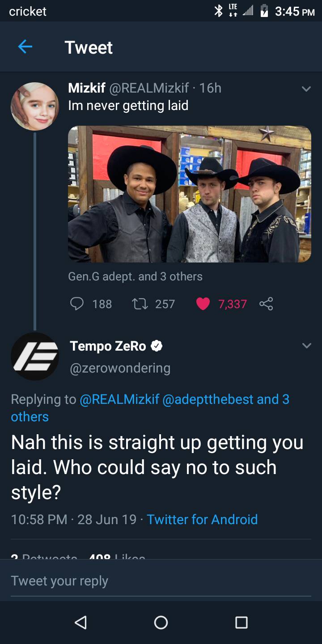Share Mizkif's tweet
Image resolution: width=322 pixels, height=644 pixels.
tap(266, 304)
